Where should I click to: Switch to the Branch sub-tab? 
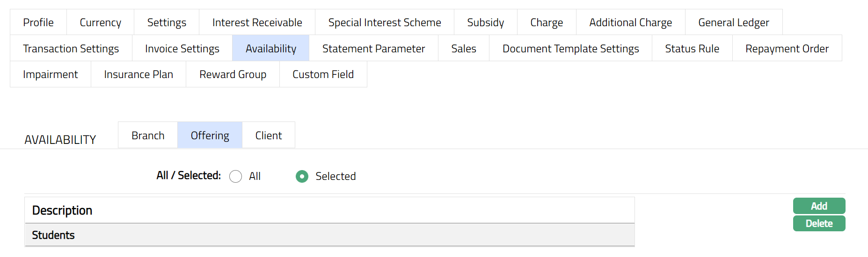[x=148, y=136]
